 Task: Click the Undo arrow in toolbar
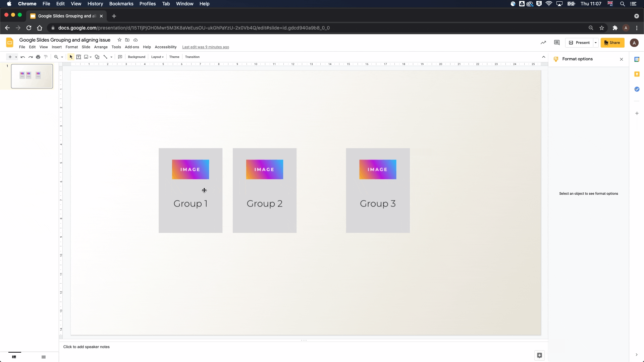pos(23,57)
